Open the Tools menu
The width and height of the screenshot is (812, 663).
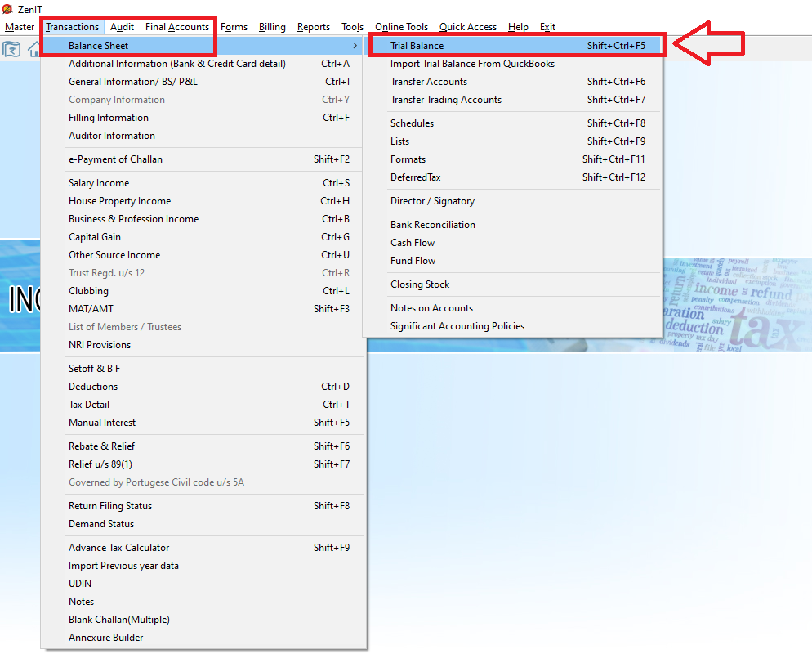point(352,27)
